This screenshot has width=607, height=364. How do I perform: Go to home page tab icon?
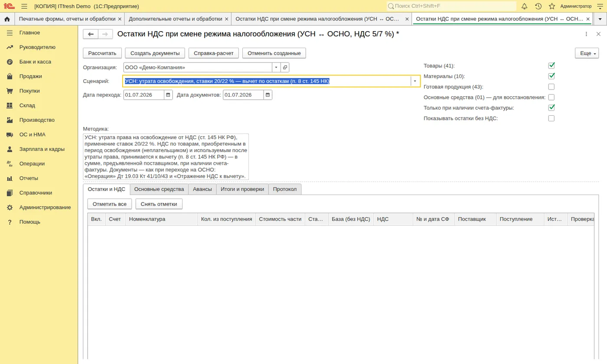tap(7, 19)
